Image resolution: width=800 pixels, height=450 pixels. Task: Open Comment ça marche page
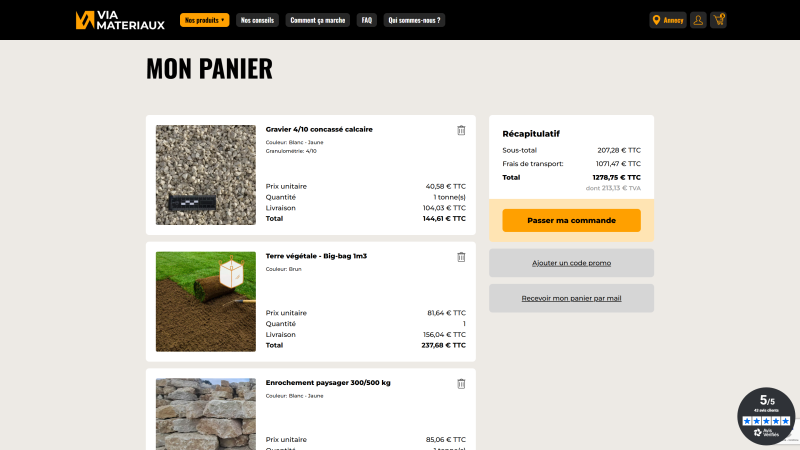(x=317, y=20)
